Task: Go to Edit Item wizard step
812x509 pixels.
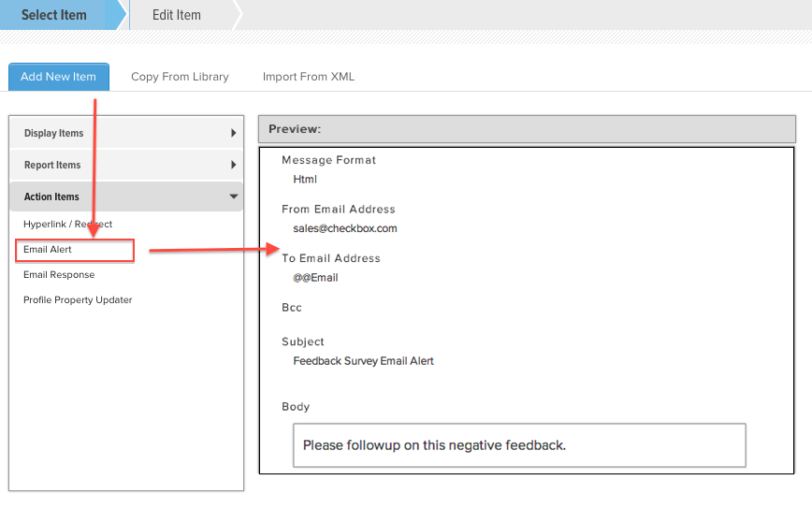Action: point(177,15)
